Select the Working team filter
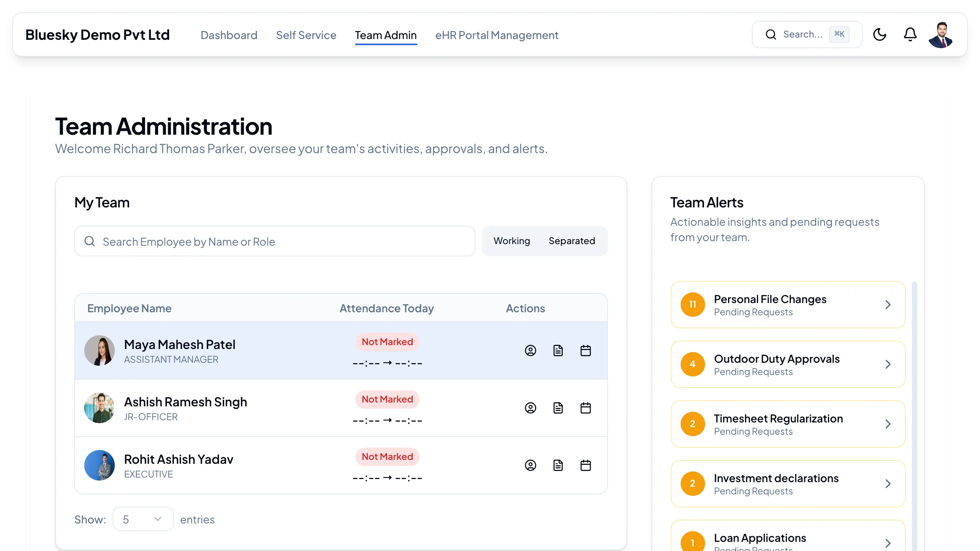This screenshot has height=551, width=980. point(511,241)
